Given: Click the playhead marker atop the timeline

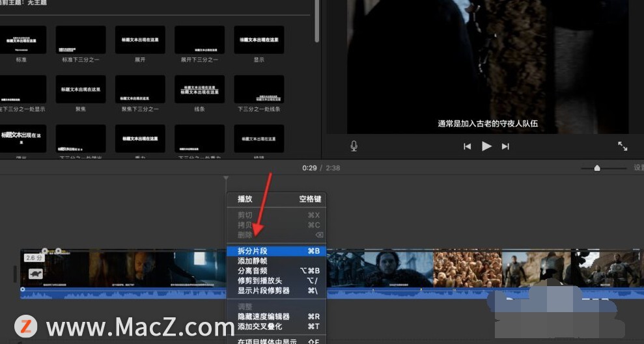Looking at the screenshot, I should click(x=226, y=178).
